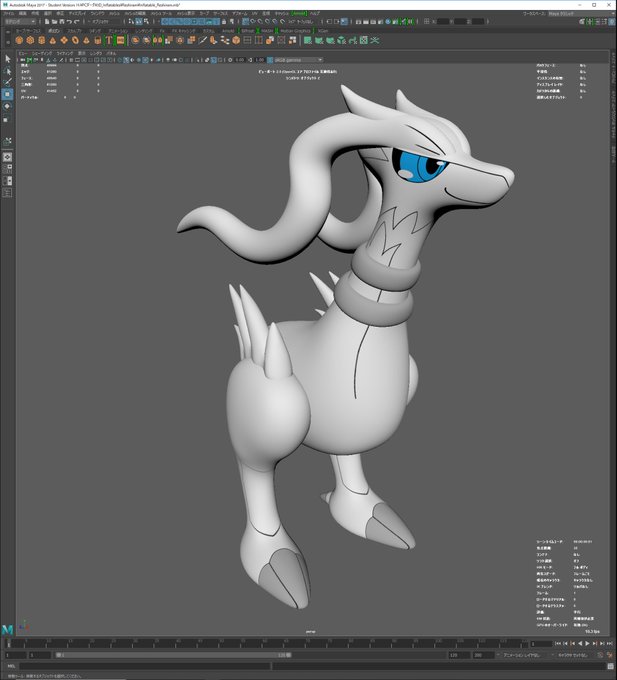The image size is (617, 680).
Task: Apply the green Automatic UV cube icon
Action: click(342, 40)
